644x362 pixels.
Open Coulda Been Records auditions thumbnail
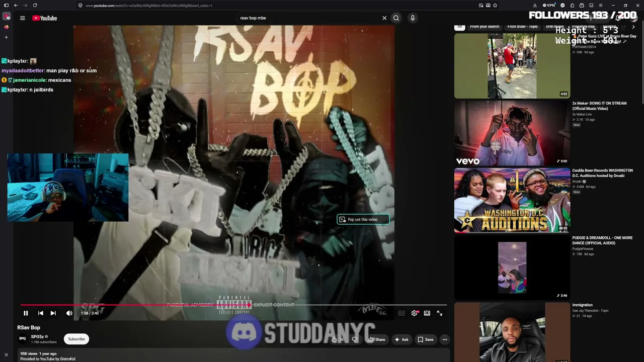point(512,200)
